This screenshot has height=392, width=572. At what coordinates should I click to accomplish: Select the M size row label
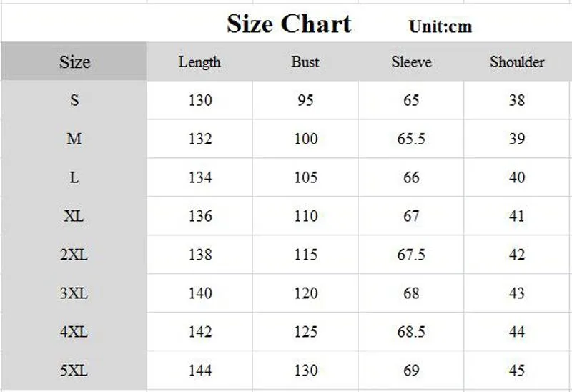pos(74,138)
